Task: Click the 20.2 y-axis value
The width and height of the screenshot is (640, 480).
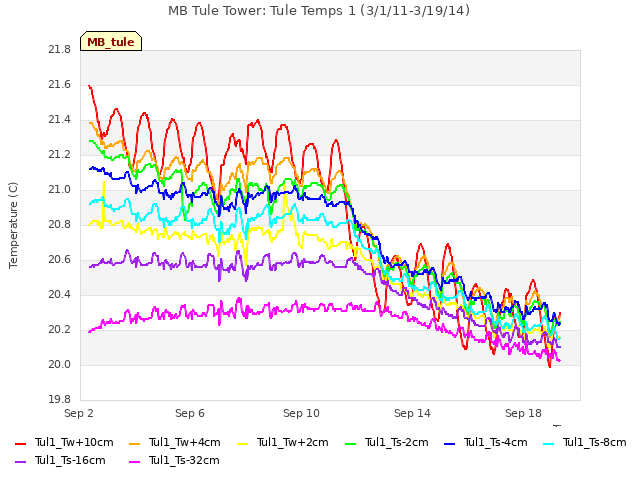Action: tap(60, 330)
